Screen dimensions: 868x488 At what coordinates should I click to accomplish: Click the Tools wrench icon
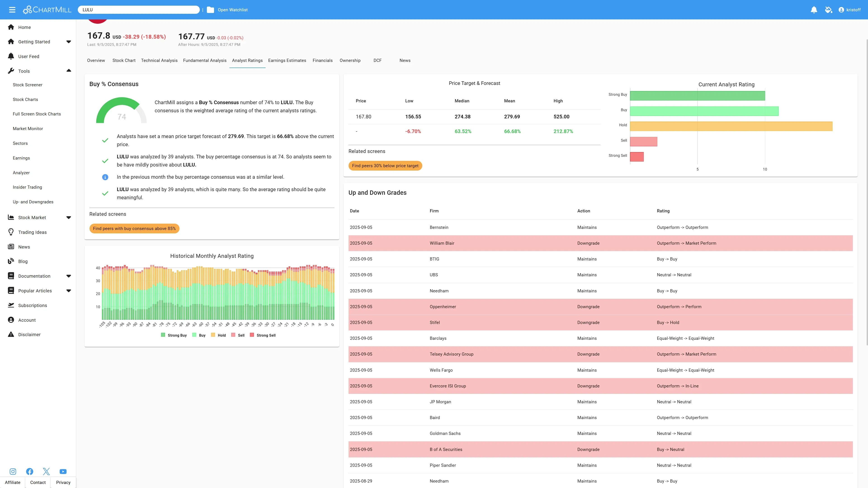tap(11, 71)
